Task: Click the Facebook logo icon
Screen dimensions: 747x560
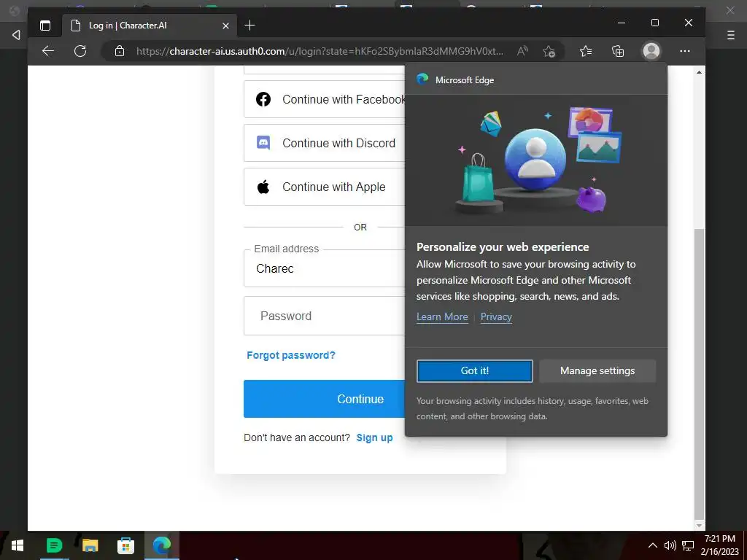Action: (263, 99)
